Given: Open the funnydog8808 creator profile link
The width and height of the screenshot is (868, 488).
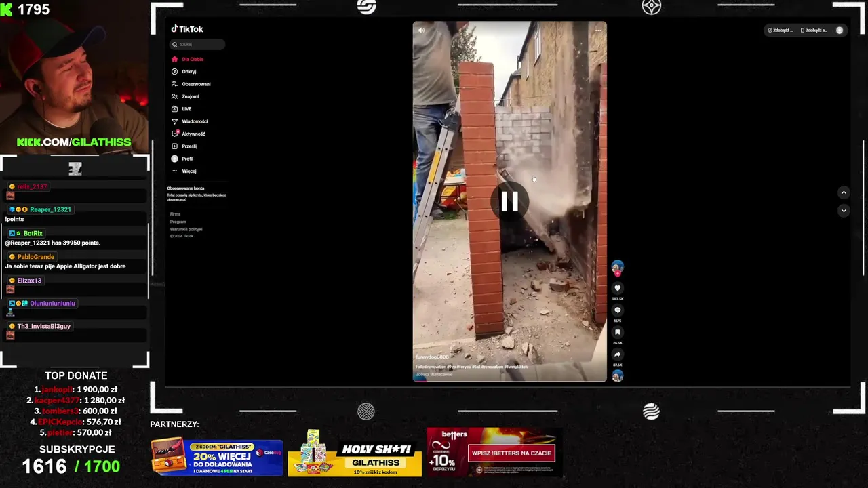Looking at the screenshot, I should coord(432,357).
